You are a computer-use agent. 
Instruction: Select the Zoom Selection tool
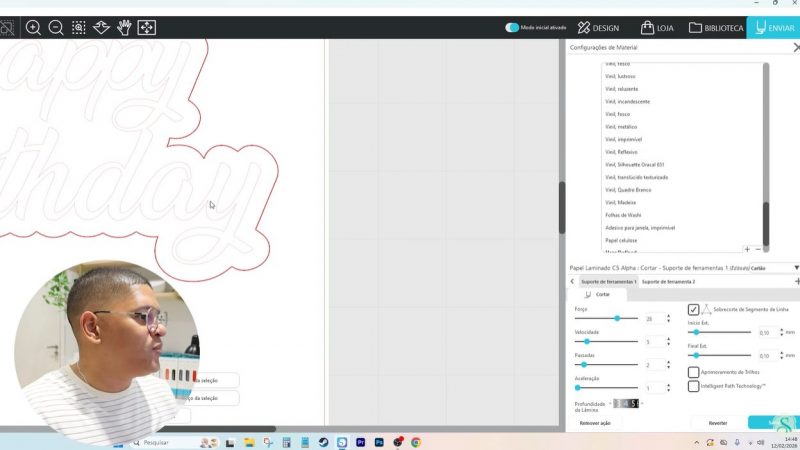click(x=78, y=28)
